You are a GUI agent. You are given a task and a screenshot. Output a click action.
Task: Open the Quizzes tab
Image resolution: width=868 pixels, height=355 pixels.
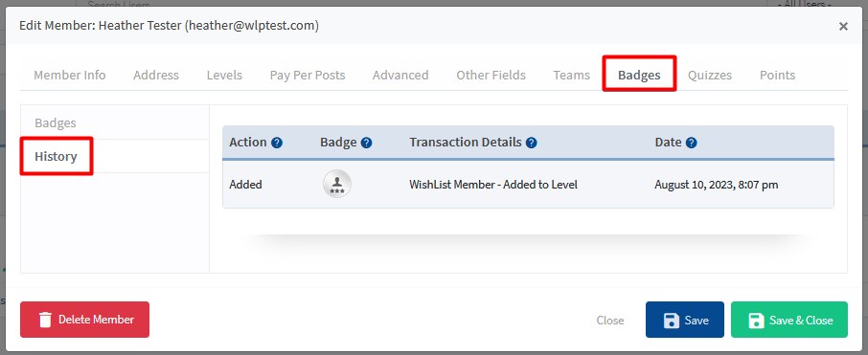click(710, 76)
